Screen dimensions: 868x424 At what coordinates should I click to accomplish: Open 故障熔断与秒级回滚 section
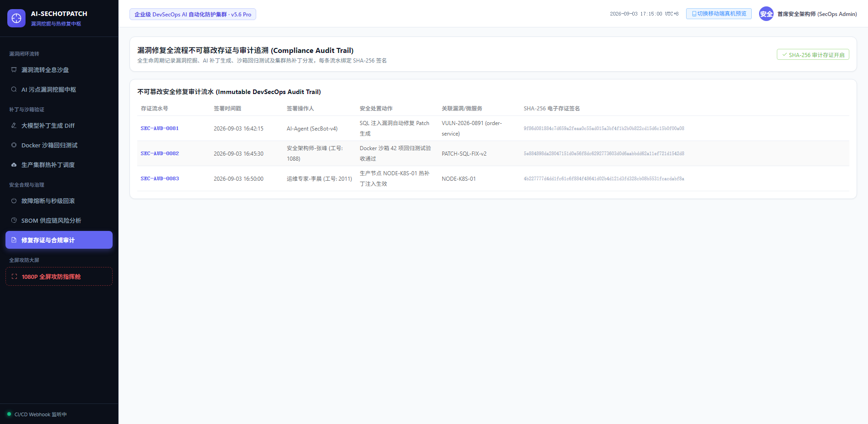coord(59,201)
